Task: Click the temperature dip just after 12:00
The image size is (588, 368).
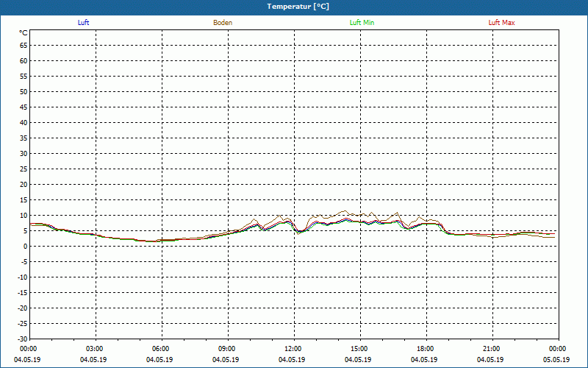Action: coord(299,233)
